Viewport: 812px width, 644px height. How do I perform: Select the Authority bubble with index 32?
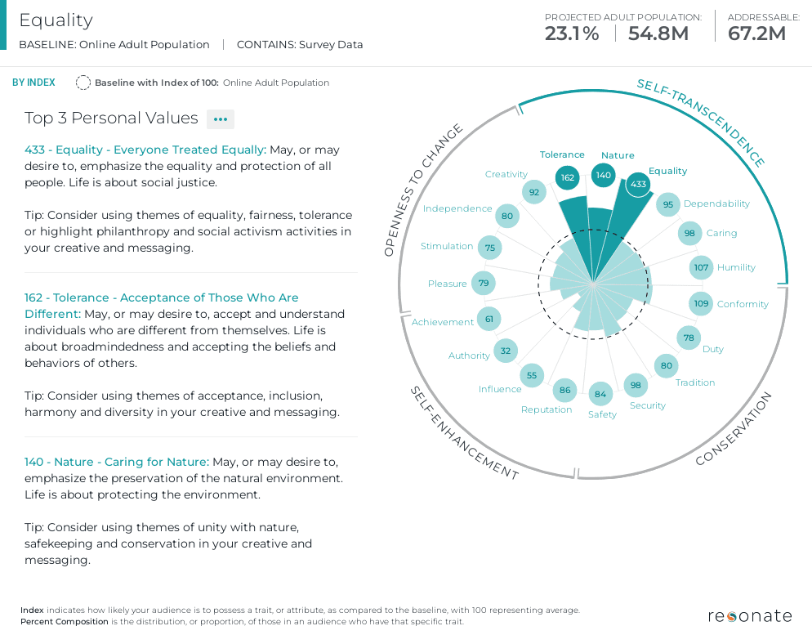pos(506,350)
